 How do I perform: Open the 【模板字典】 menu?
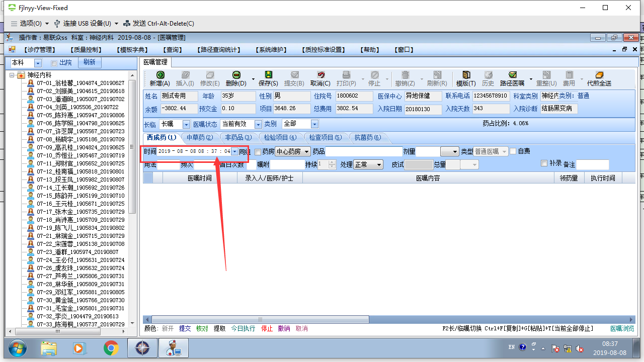132,50
